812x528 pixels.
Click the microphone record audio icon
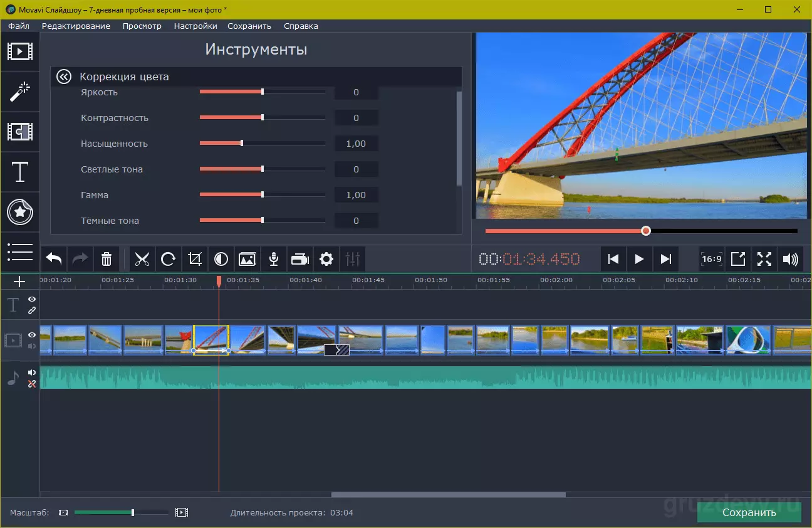274,259
